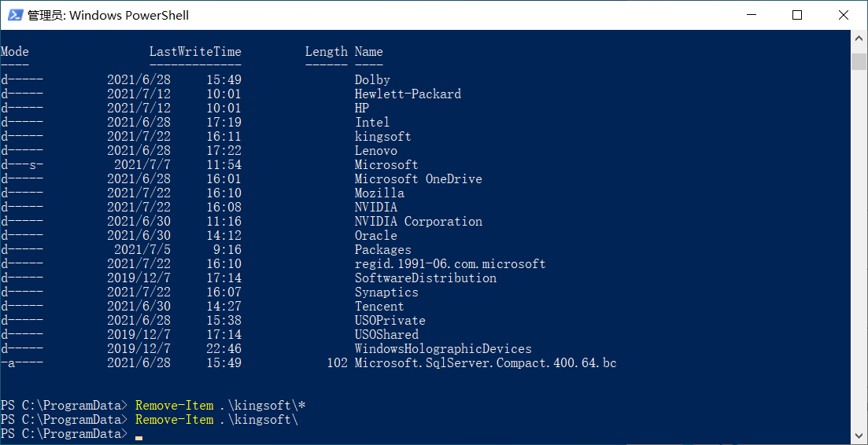Click the -a---- mode of the file row
The image size is (868, 445).
22,363
